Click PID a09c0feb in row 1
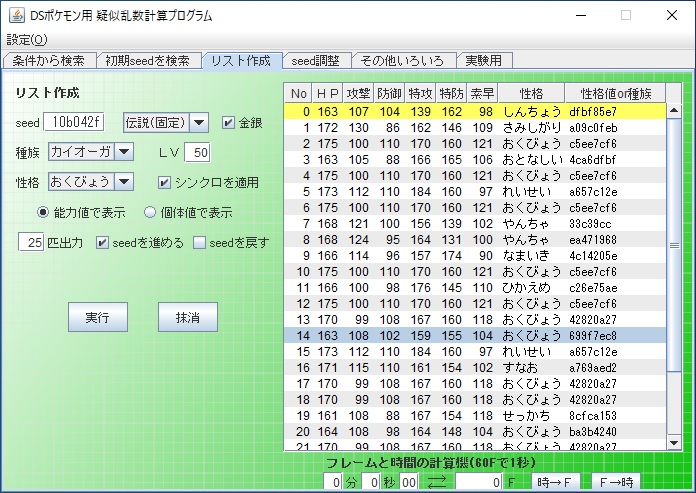Screen dimensions: 696x493 [x=593, y=128]
